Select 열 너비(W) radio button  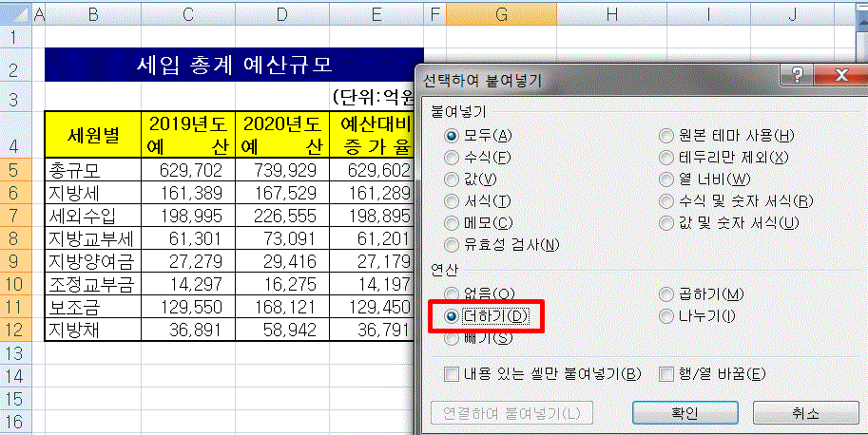coord(704,180)
